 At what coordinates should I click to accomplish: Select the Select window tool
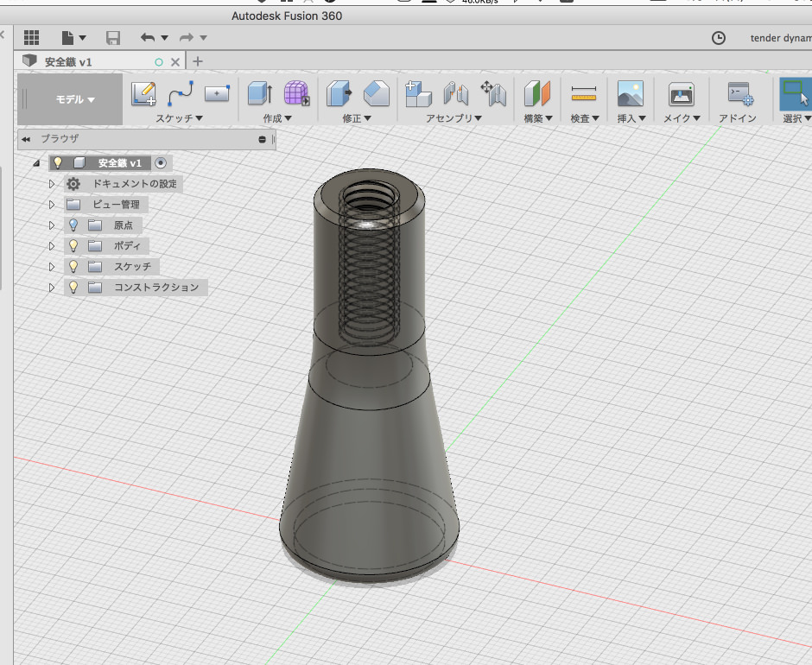[x=796, y=94]
